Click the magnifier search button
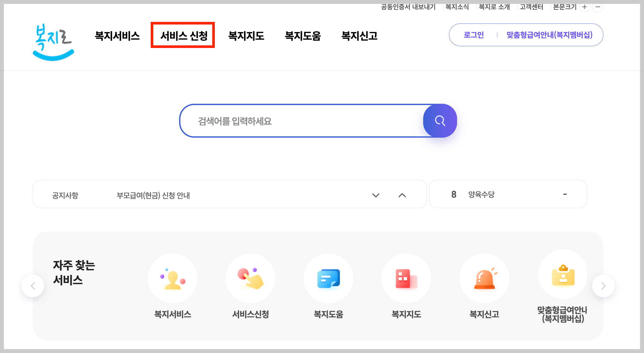 point(440,121)
